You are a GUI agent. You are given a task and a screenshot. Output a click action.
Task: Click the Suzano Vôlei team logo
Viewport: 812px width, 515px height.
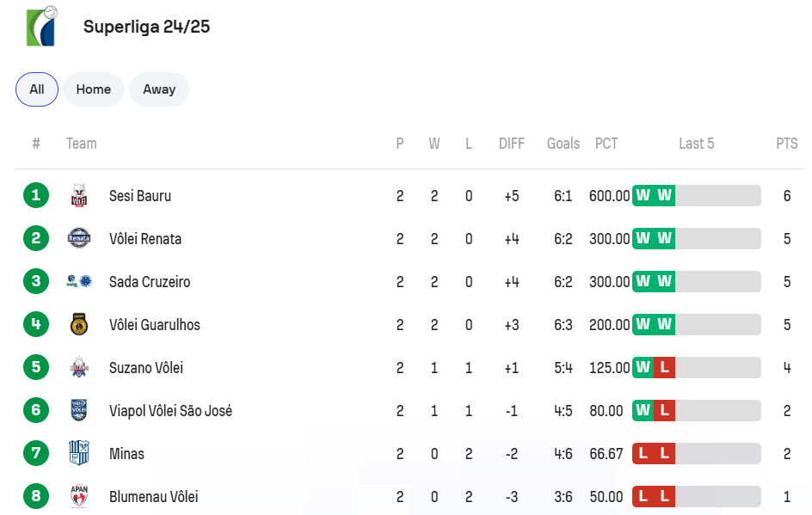(x=79, y=368)
